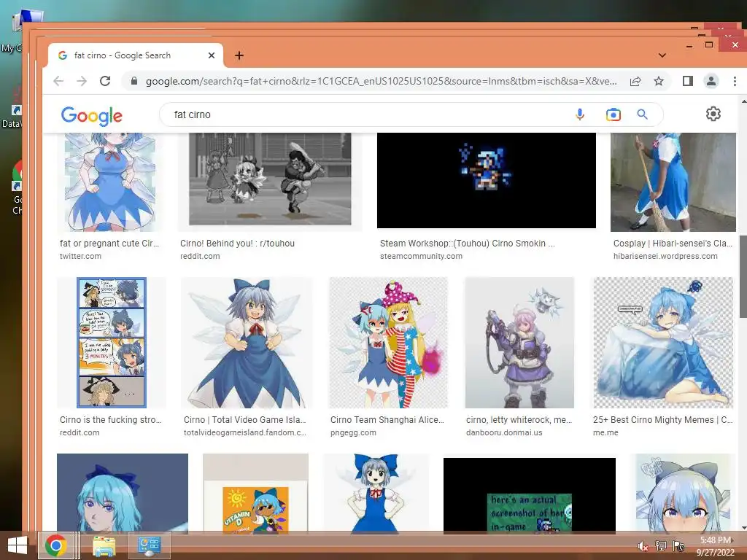
Task: Click the me.me source text
Action: 605,433
